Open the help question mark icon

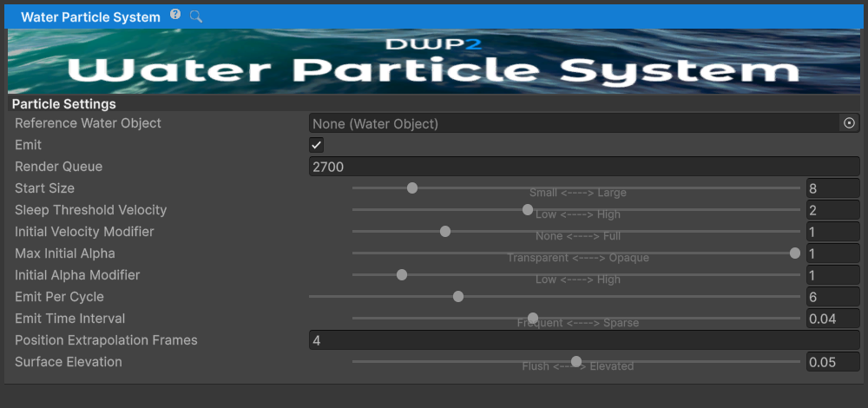pos(175,15)
